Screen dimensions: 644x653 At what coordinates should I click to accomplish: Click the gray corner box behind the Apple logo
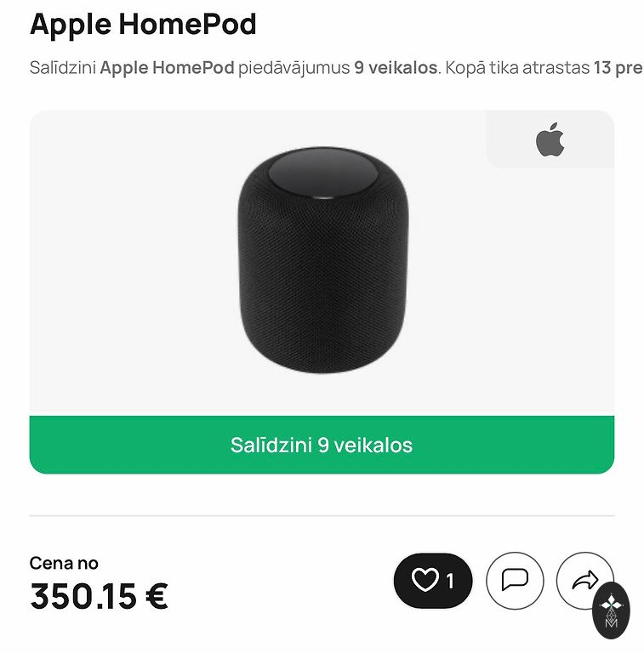(x=550, y=139)
